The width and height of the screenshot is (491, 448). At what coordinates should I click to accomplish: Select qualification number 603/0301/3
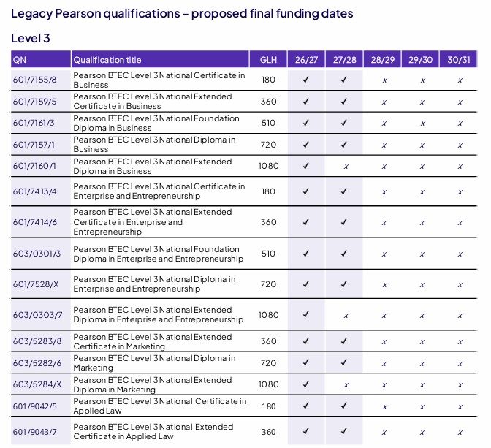pyautogui.click(x=37, y=254)
